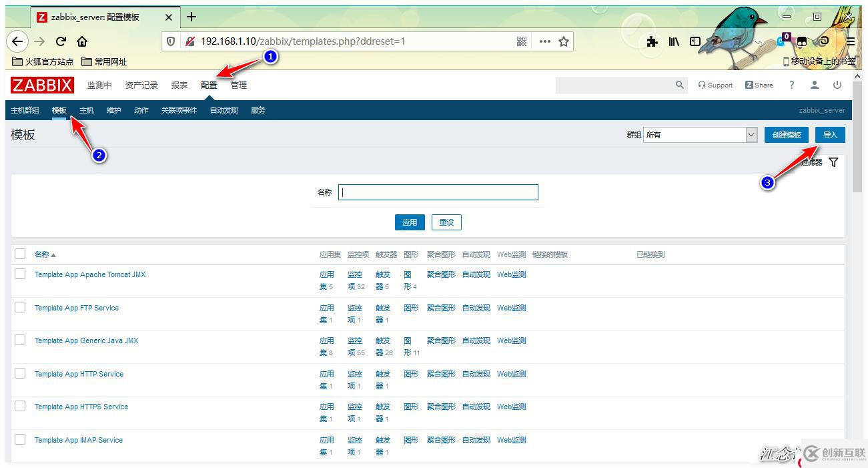Click the 创建模板 button
The width and height of the screenshot is (868, 468).
(x=787, y=135)
